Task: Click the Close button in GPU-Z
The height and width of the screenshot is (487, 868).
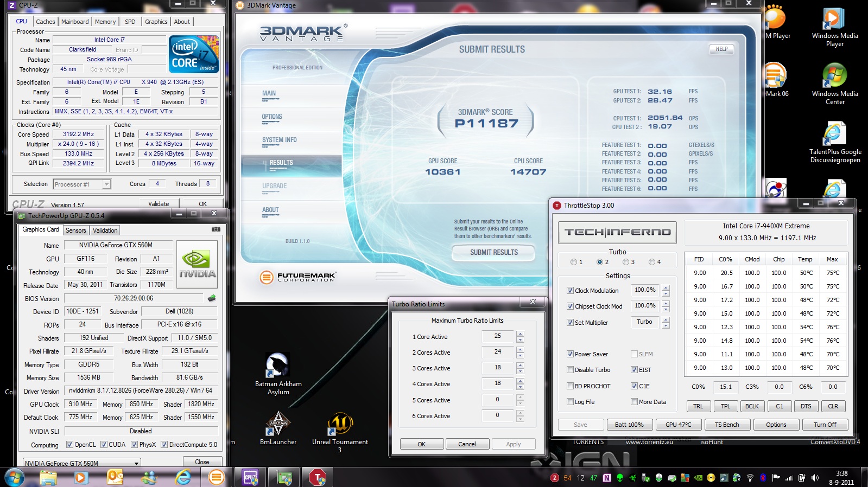Action: coord(202,462)
